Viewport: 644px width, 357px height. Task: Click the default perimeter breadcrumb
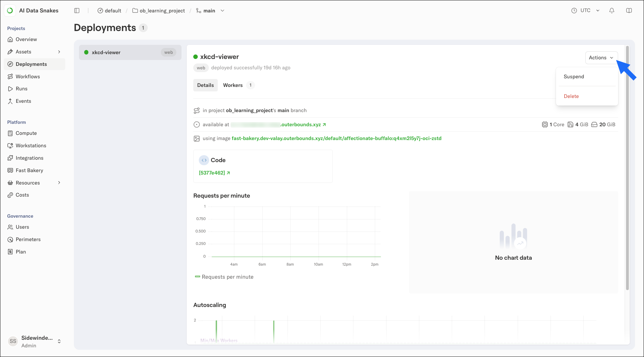(x=109, y=11)
